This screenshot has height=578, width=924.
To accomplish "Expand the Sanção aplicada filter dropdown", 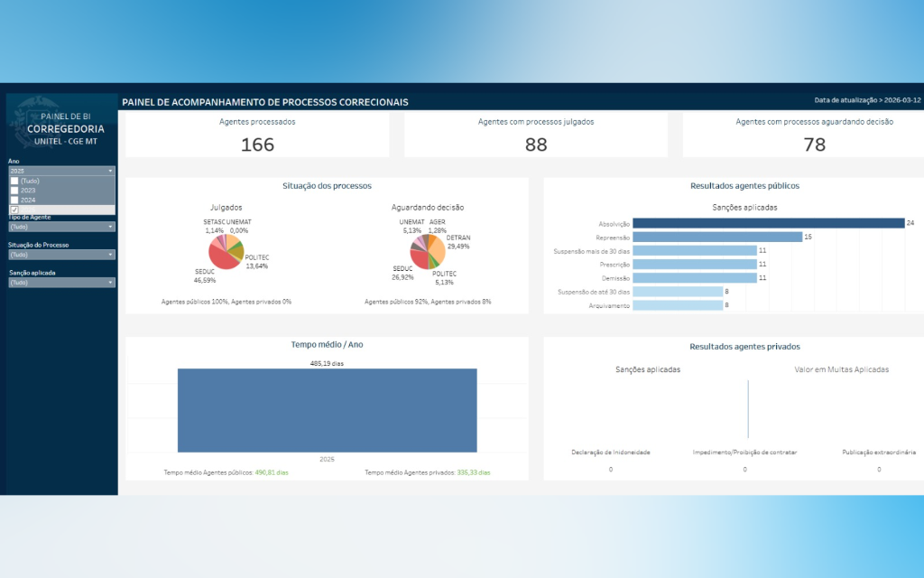I will tap(61, 283).
